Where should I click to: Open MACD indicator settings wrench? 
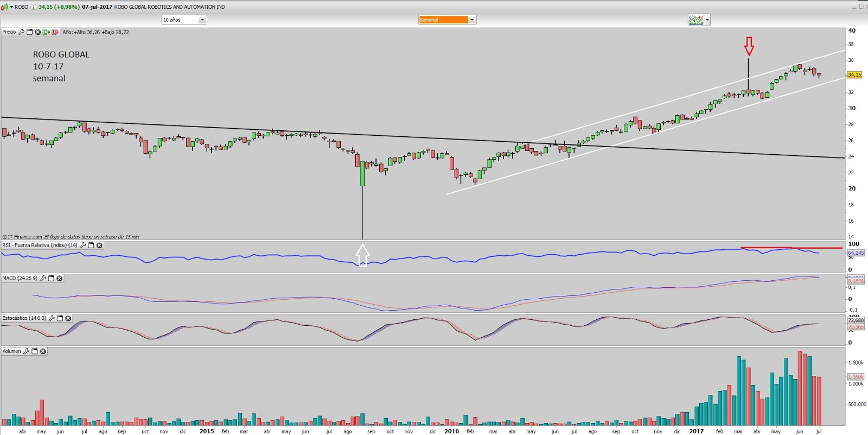point(43,279)
